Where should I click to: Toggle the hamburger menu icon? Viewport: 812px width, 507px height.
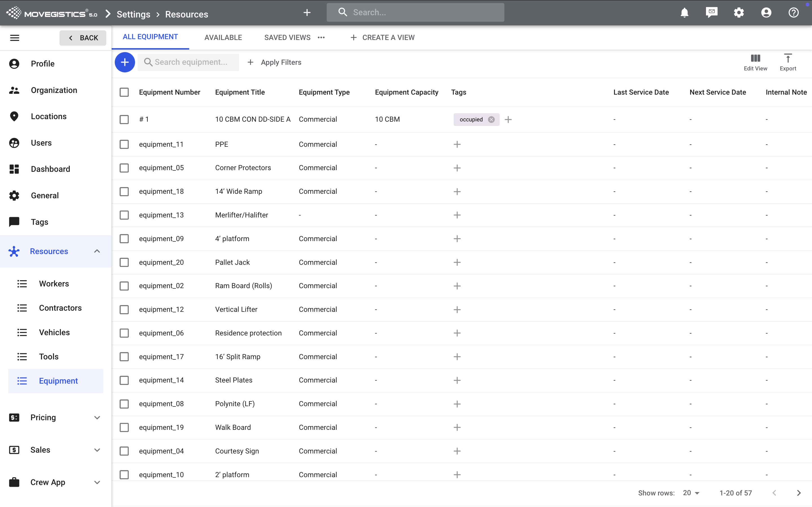(14, 37)
